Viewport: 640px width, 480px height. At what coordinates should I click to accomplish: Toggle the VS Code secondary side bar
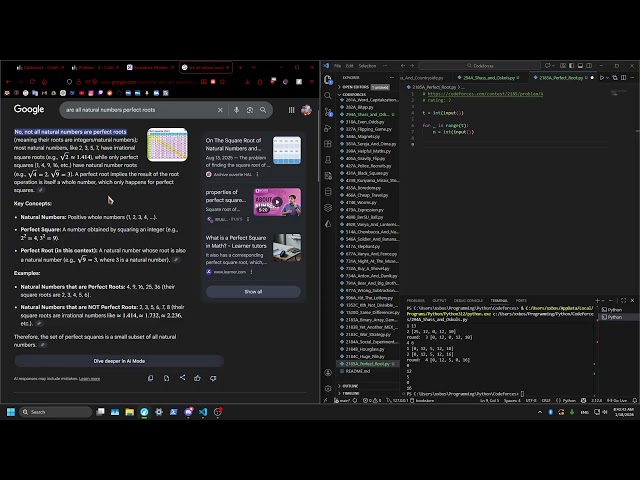[589, 65]
